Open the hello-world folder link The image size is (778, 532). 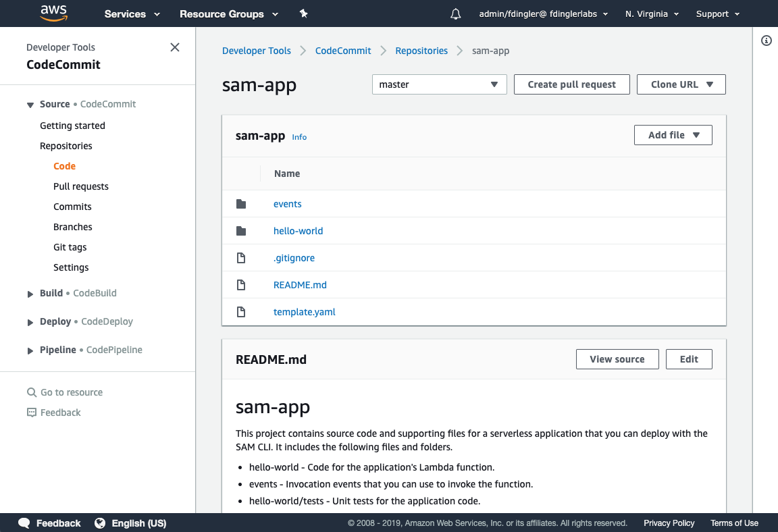click(299, 230)
